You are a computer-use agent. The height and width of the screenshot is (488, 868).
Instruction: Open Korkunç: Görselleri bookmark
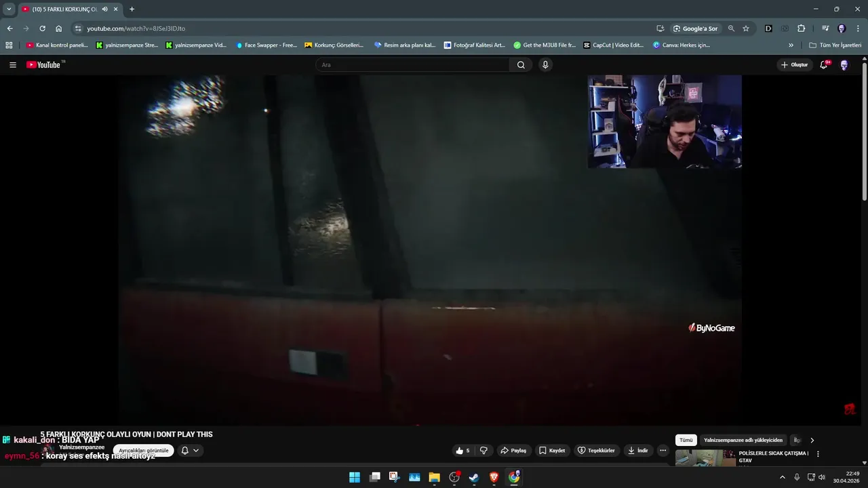[x=334, y=45]
